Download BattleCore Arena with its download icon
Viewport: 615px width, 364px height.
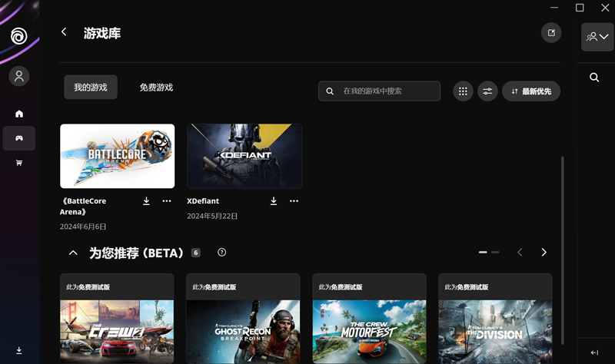coord(146,201)
